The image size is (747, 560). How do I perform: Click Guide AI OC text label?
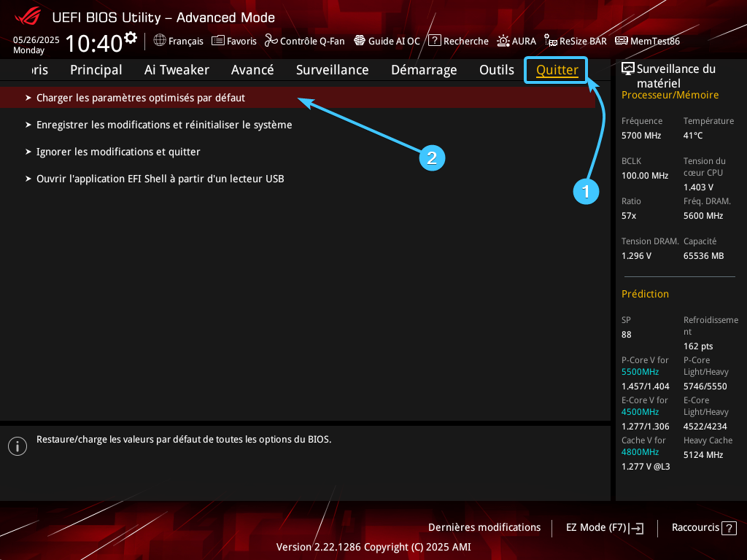[394, 42]
